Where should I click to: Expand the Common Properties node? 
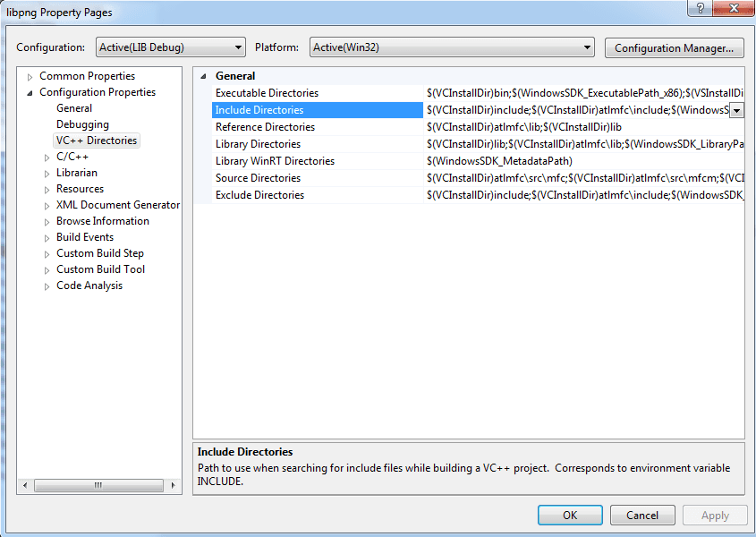(x=30, y=77)
